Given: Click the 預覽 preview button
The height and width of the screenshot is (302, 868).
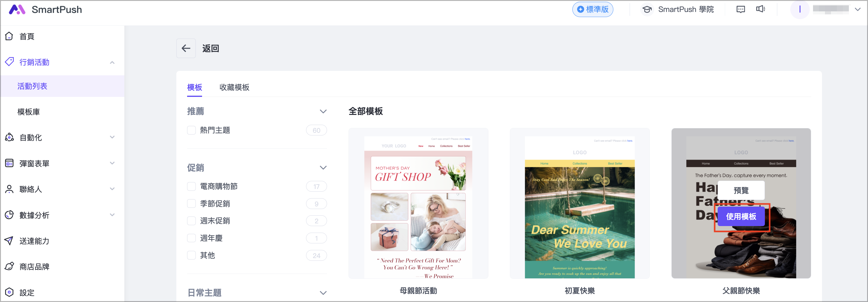Looking at the screenshot, I should pyautogui.click(x=741, y=190).
